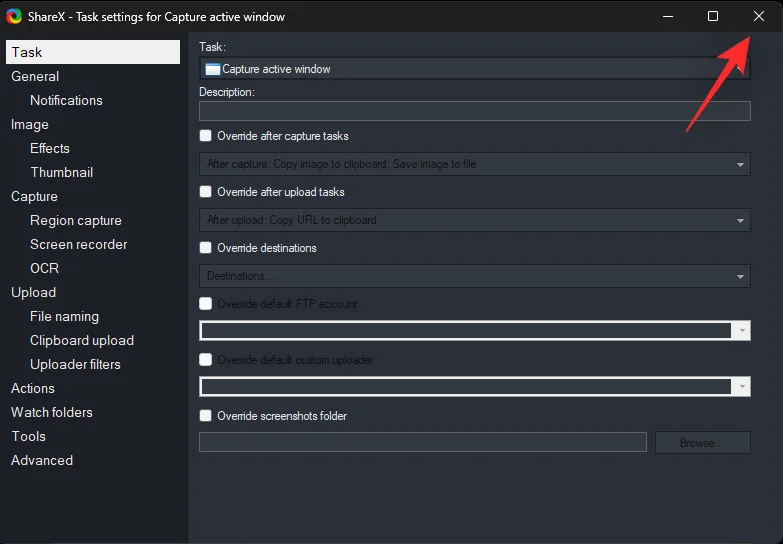Image resolution: width=783 pixels, height=544 pixels.
Task: Maximize the task settings window
Action: [712, 16]
